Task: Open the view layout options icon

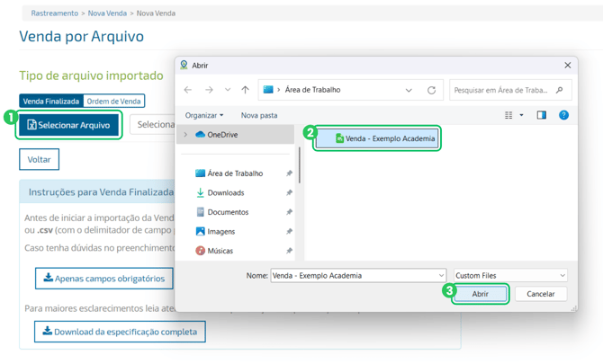Action: pyautogui.click(x=510, y=115)
